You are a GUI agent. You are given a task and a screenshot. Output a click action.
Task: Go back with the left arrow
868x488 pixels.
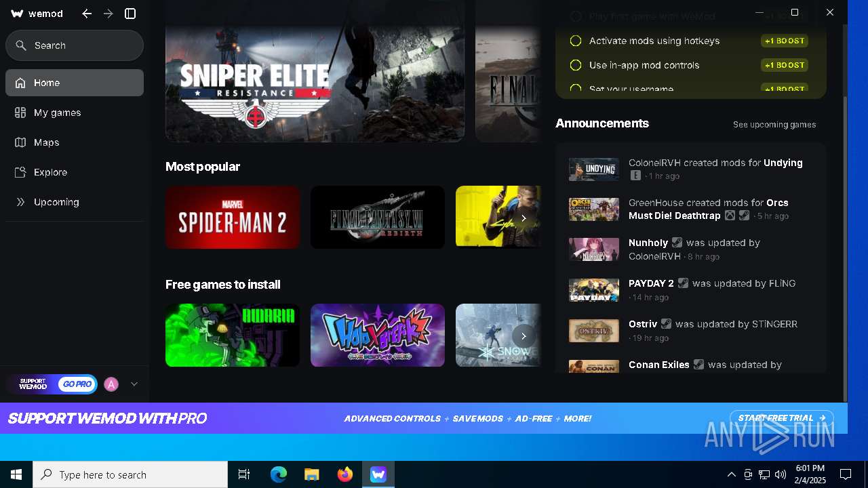tap(87, 14)
